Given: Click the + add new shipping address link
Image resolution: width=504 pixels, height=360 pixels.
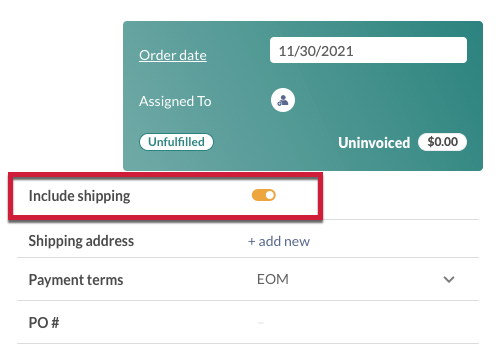Looking at the screenshot, I should pos(279,241).
